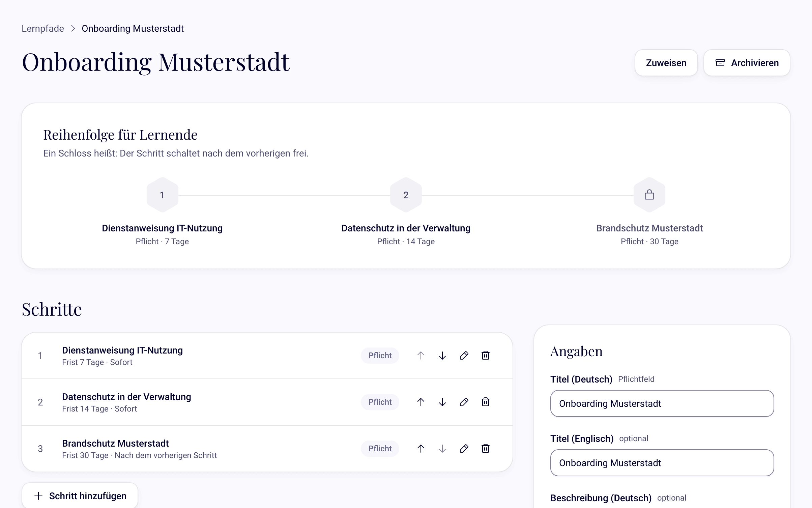Viewport: 812px width, 508px height.
Task: Move Datenschutz in der Verwaltung up
Action: pos(420,402)
